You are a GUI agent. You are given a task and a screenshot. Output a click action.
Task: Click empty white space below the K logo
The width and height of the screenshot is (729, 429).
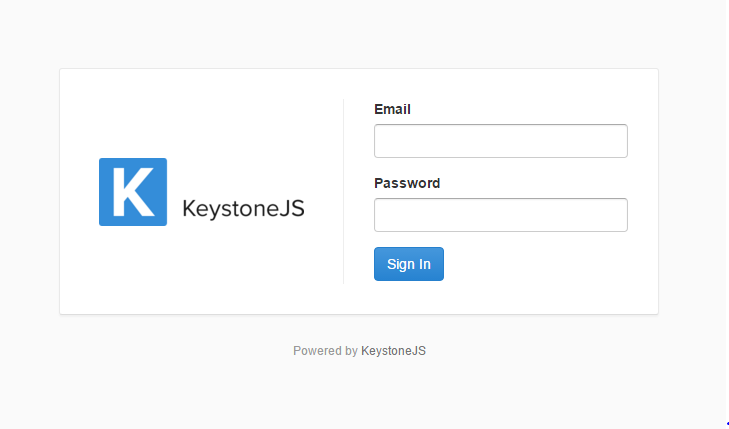click(x=133, y=270)
